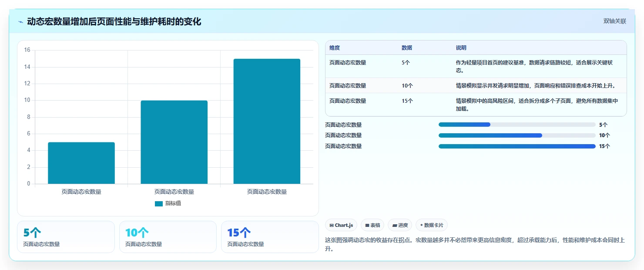
Task: Click the Chart.js chip
Action: (341, 225)
